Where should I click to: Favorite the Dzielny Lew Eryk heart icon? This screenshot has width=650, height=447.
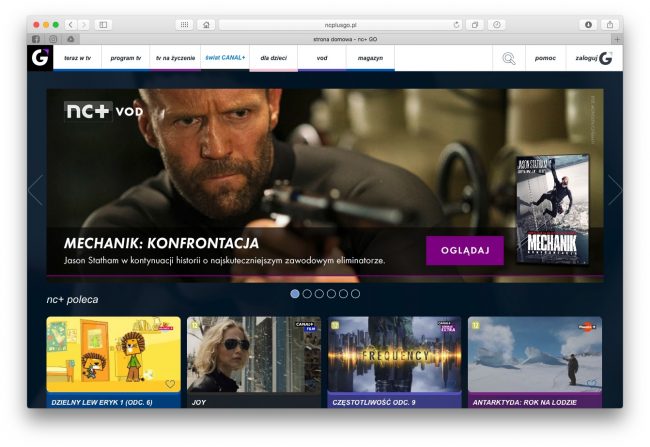click(170, 384)
